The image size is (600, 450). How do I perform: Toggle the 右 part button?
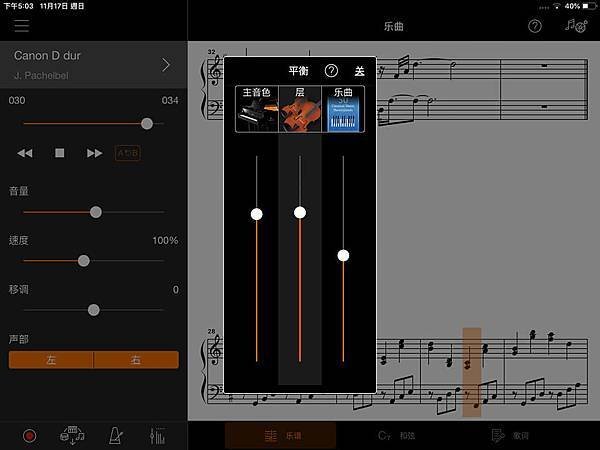pos(136,360)
